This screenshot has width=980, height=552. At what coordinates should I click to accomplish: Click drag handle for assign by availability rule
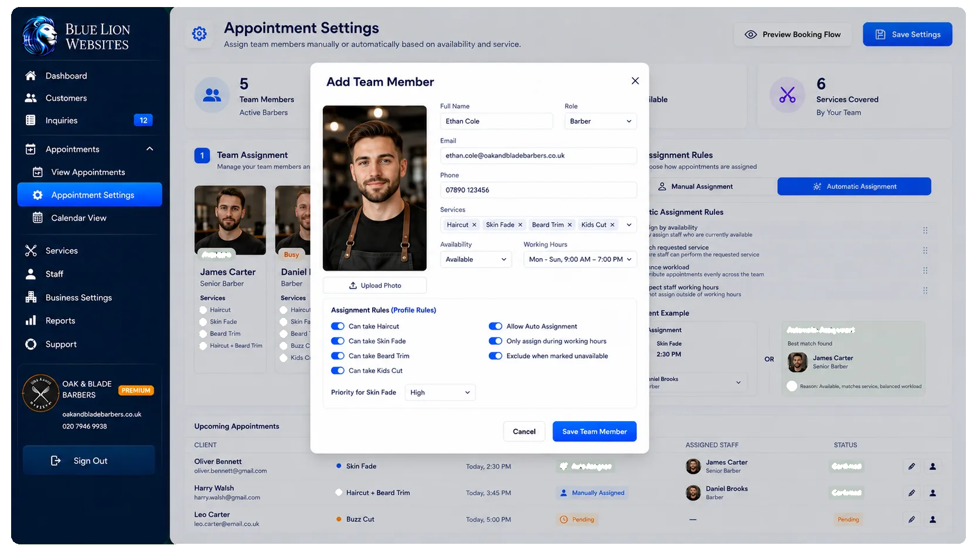pyautogui.click(x=925, y=231)
